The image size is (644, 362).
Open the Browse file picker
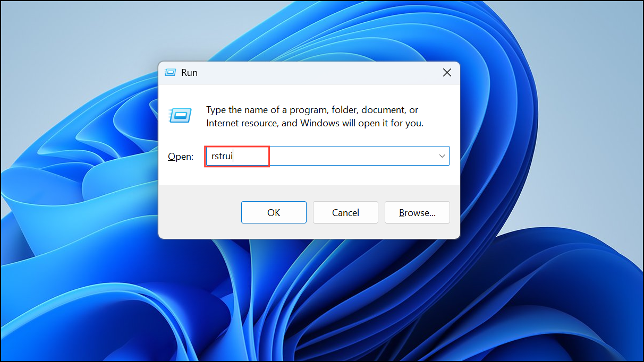click(417, 212)
